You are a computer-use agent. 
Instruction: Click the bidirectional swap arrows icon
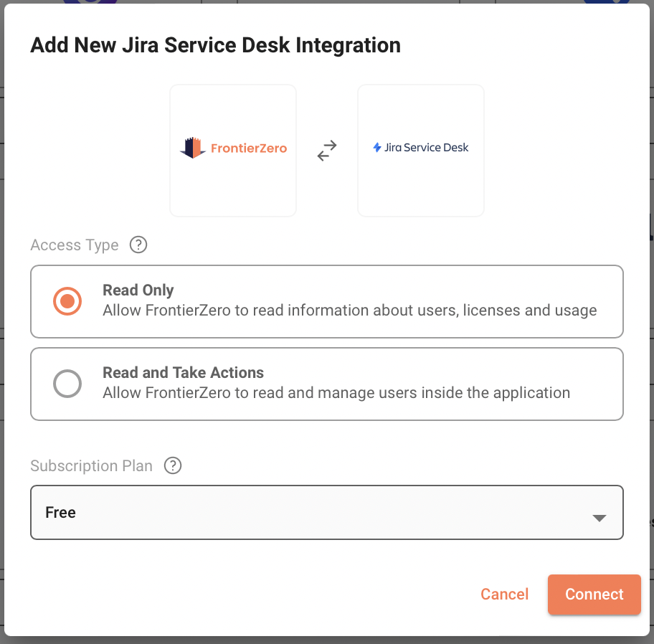(x=327, y=151)
